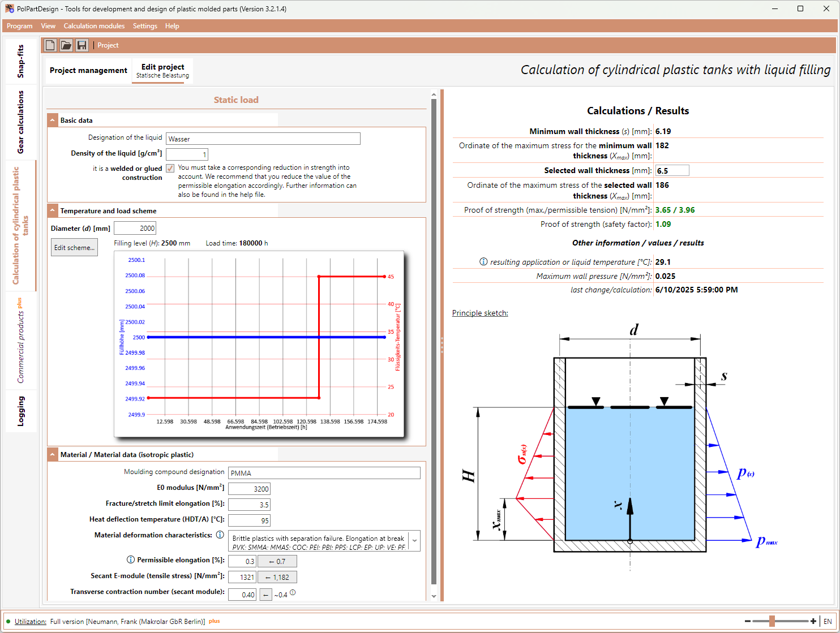Image resolution: width=840 pixels, height=633 pixels.
Task: Click the info icon next to resulting temperature
Action: (x=483, y=262)
